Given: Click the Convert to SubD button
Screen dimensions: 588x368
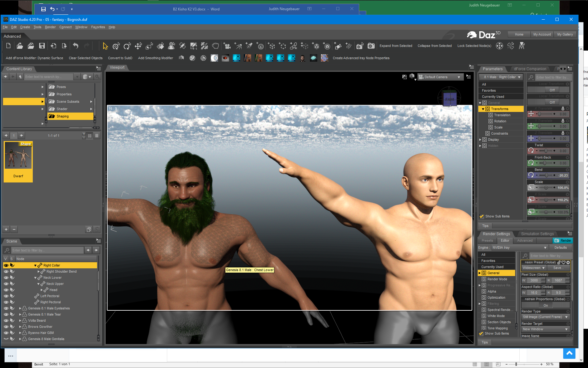Looking at the screenshot, I should pos(120,58).
